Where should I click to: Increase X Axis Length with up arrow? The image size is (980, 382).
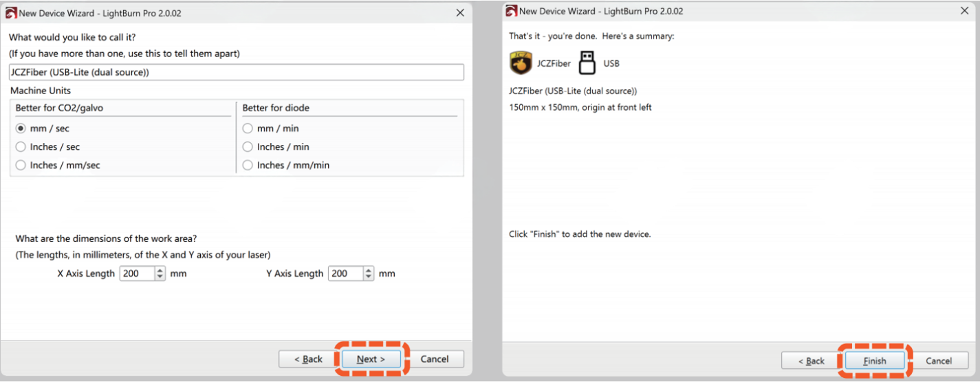click(x=160, y=270)
